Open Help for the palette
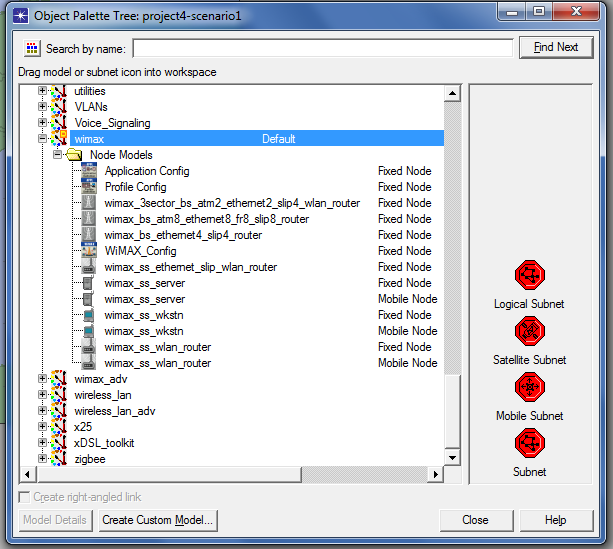Viewport: 613px width, 549px height. pos(556,520)
